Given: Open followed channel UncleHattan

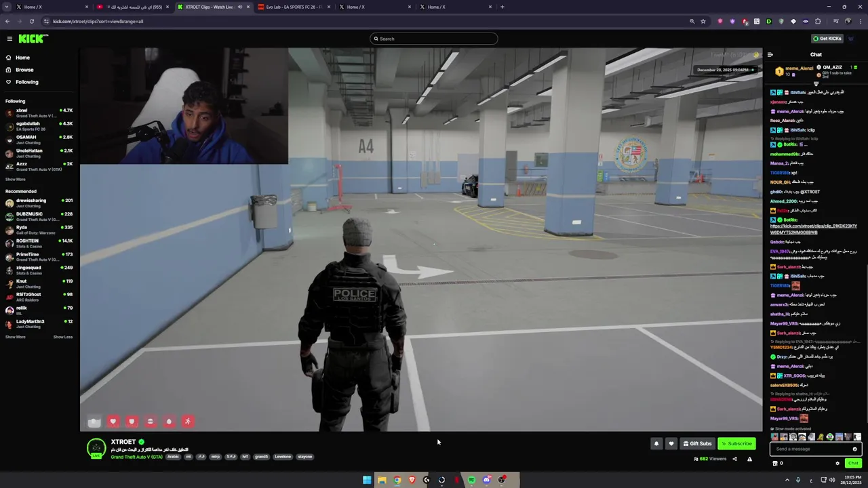Looking at the screenshot, I should point(39,152).
